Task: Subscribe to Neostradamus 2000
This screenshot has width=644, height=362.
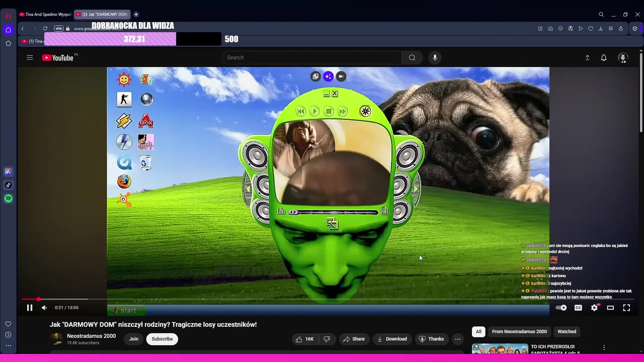Action: 162,339
